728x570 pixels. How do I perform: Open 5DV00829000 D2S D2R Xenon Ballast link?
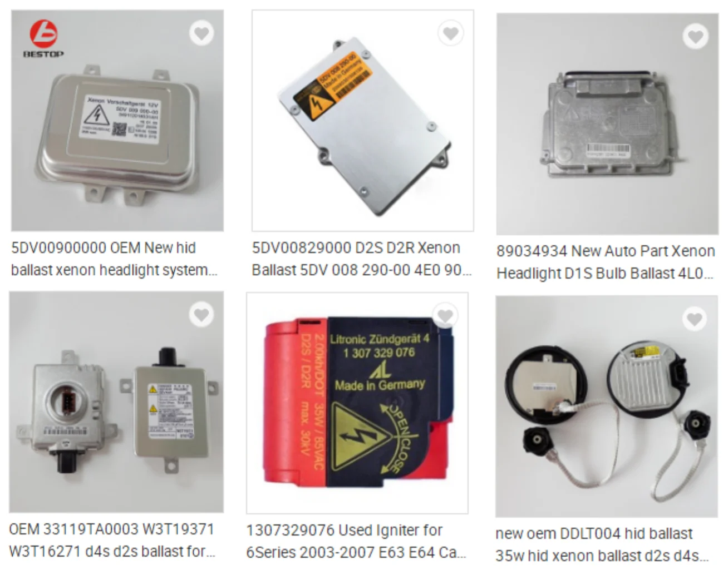pyautogui.click(x=361, y=259)
